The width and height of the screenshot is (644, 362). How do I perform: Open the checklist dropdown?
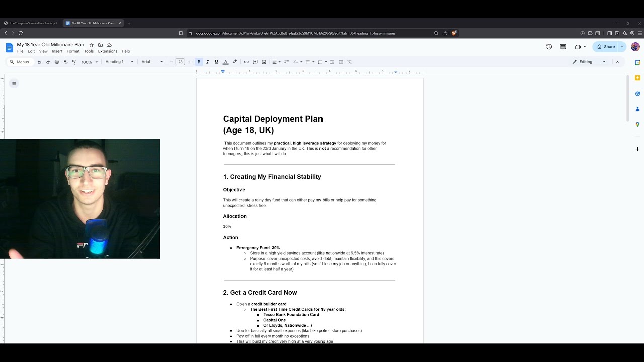297,62
